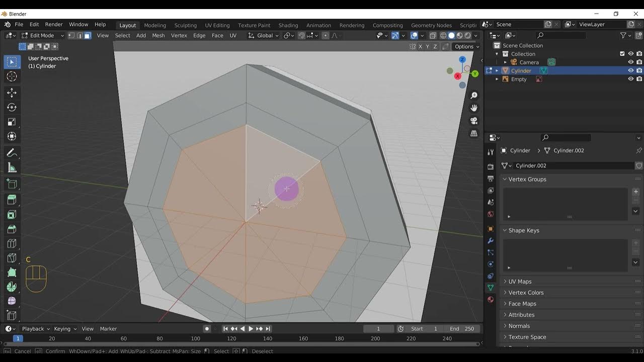Image resolution: width=644 pixels, height=362 pixels.
Task: Select the Rotate tool
Action: click(12, 107)
